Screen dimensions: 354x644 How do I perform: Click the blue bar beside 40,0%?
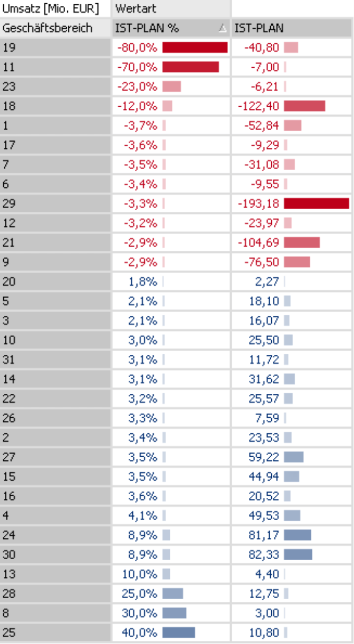point(178,633)
